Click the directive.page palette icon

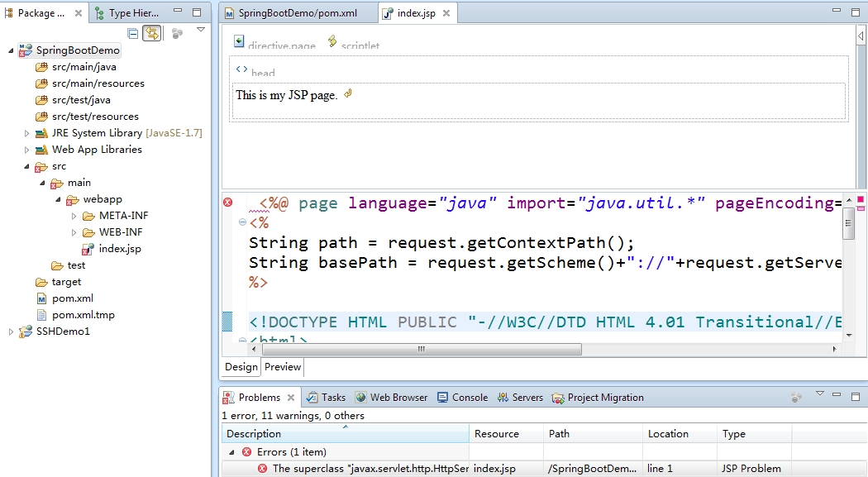click(238, 40)
